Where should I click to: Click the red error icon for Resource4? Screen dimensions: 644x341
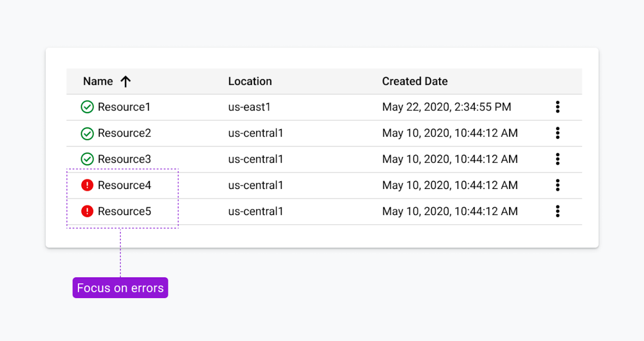[x=87, y=185]
